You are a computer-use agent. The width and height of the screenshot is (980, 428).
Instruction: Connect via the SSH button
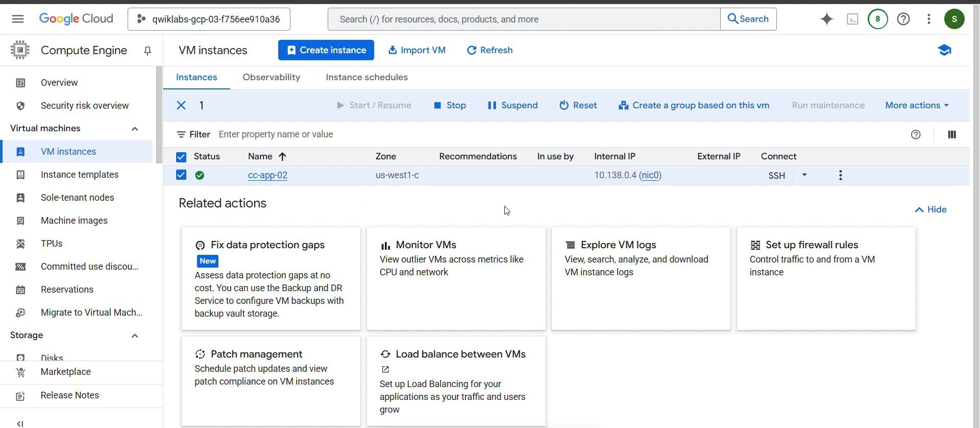(x=776, y=175)
